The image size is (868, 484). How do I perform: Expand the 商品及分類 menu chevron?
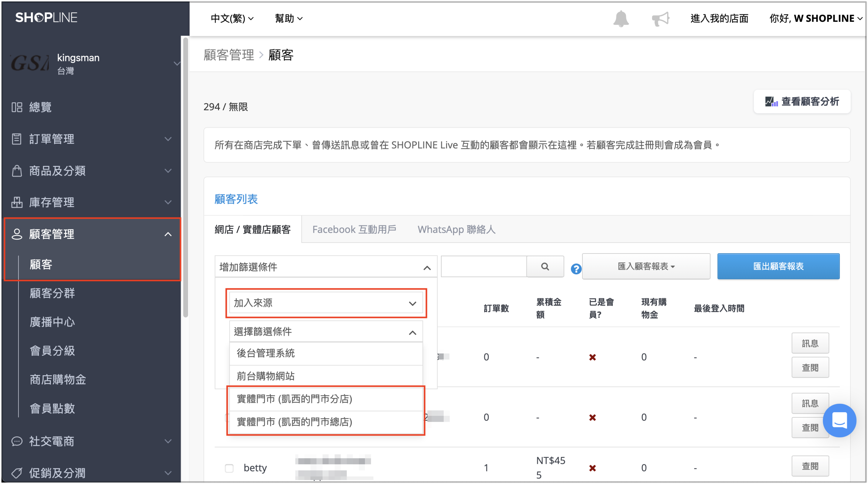[168, 171]
